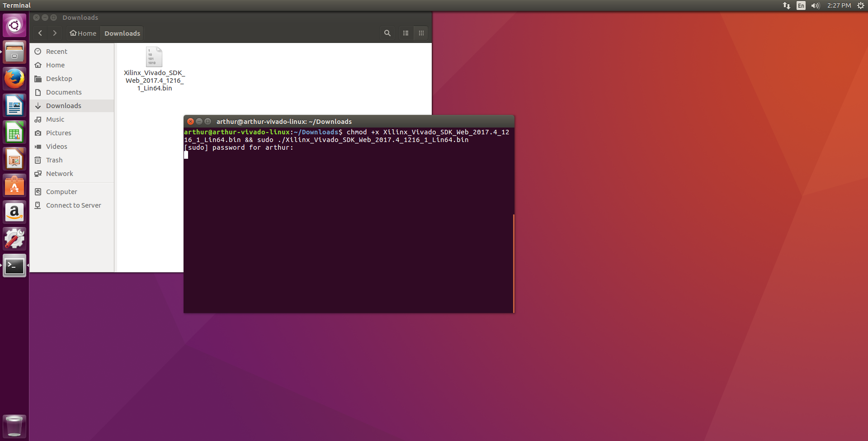868x441 pixels.
Task: Minimize the terminal window
Action: 199,121
